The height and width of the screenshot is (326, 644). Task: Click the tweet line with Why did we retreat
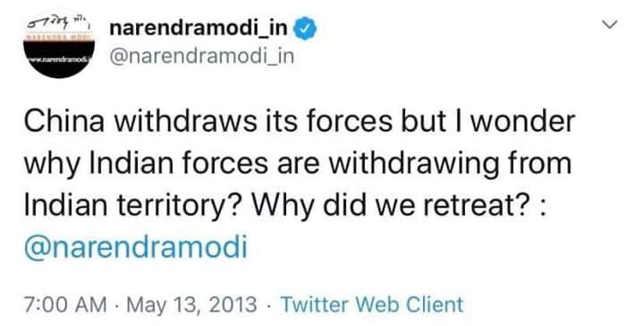(x=285, y=206)
